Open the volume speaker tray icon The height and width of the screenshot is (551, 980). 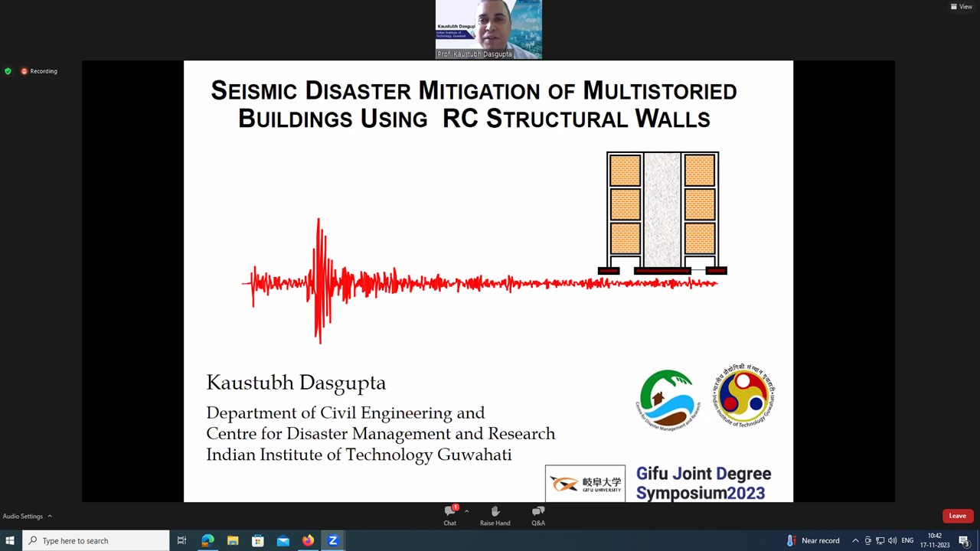pyautogui.click(x=892, y=540)
